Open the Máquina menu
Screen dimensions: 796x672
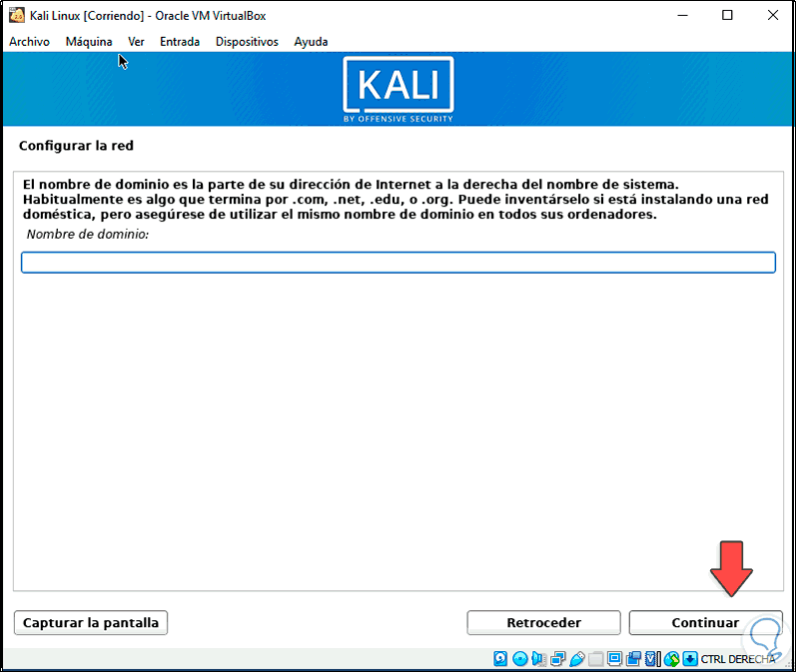point(89,42)
